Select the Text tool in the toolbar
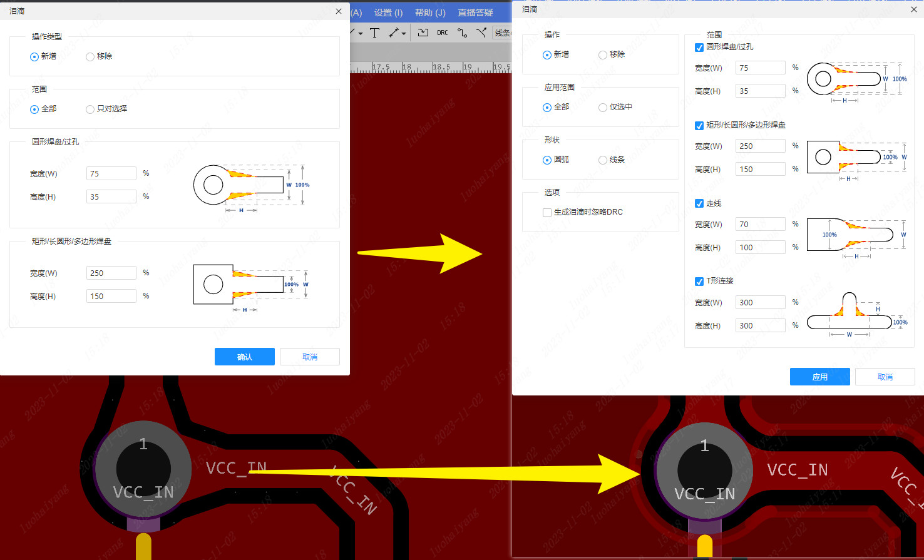The width and height of the screenshot is (924, 560). click(374, 33)
